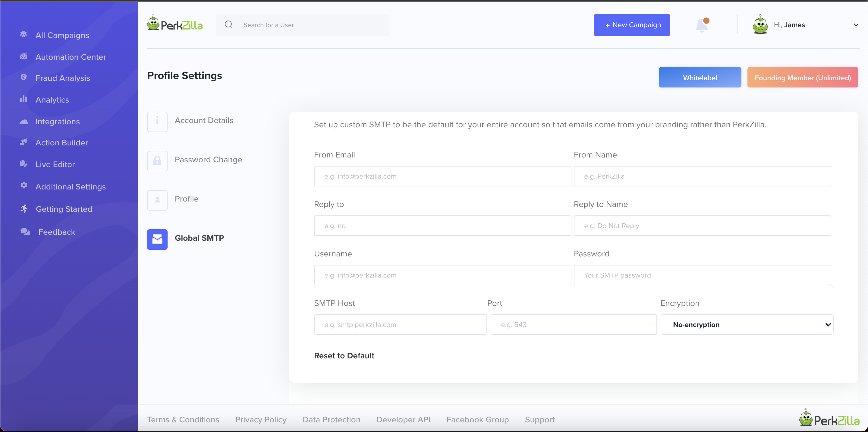Open Live Editor
The image size is (868, 432).
(55, 164)
